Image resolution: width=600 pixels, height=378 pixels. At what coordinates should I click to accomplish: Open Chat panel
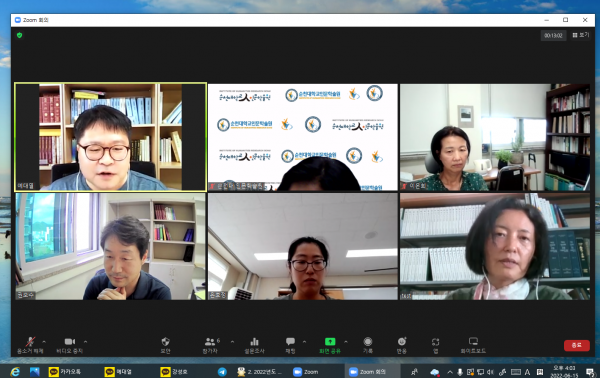pos(290,345)
